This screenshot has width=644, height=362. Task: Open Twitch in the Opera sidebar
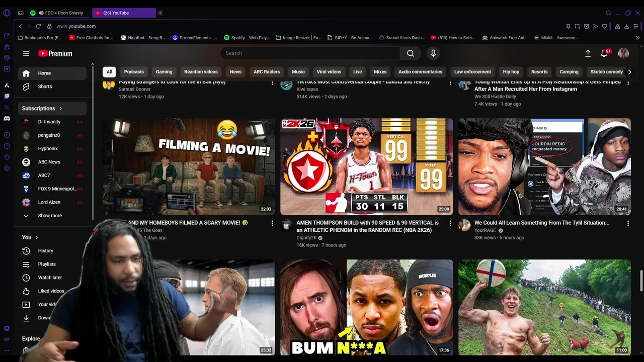pyautogui.click(x=7, y=96)
